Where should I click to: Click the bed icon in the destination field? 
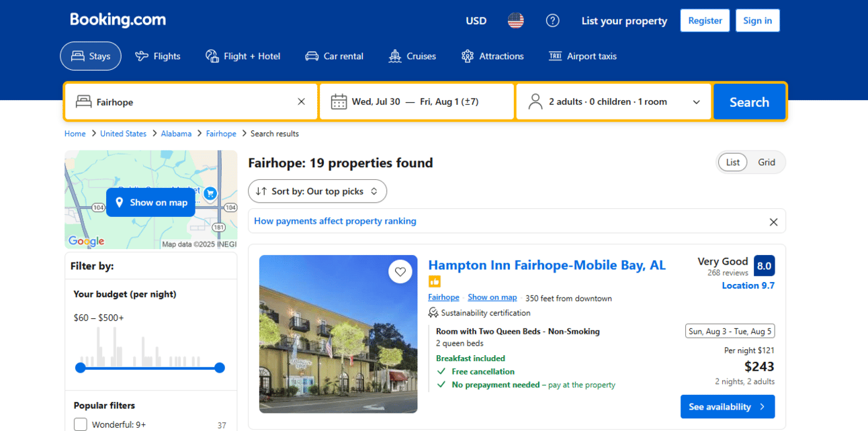point(83,102)
